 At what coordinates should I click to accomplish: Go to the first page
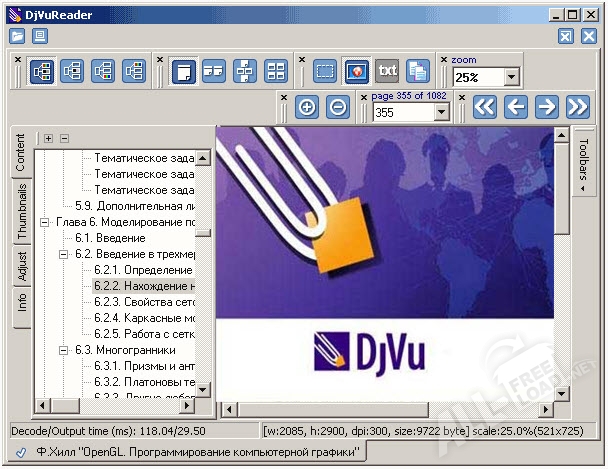(x=485, y=107)
